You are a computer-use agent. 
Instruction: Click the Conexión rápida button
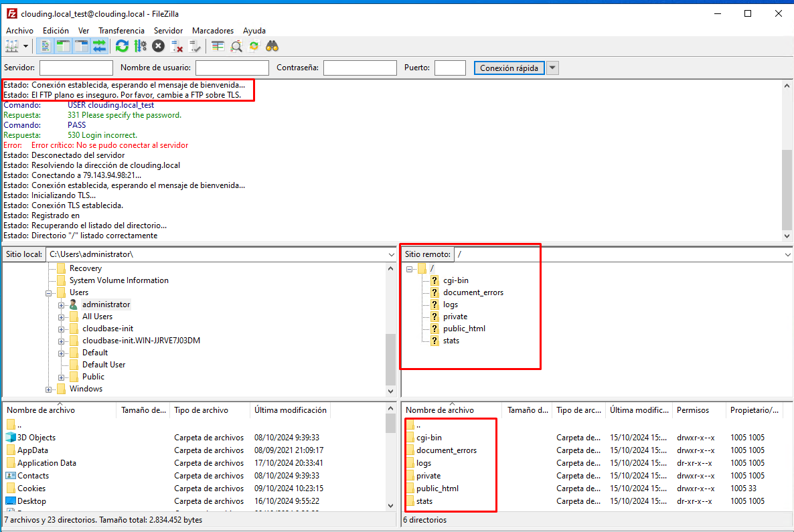509,68
